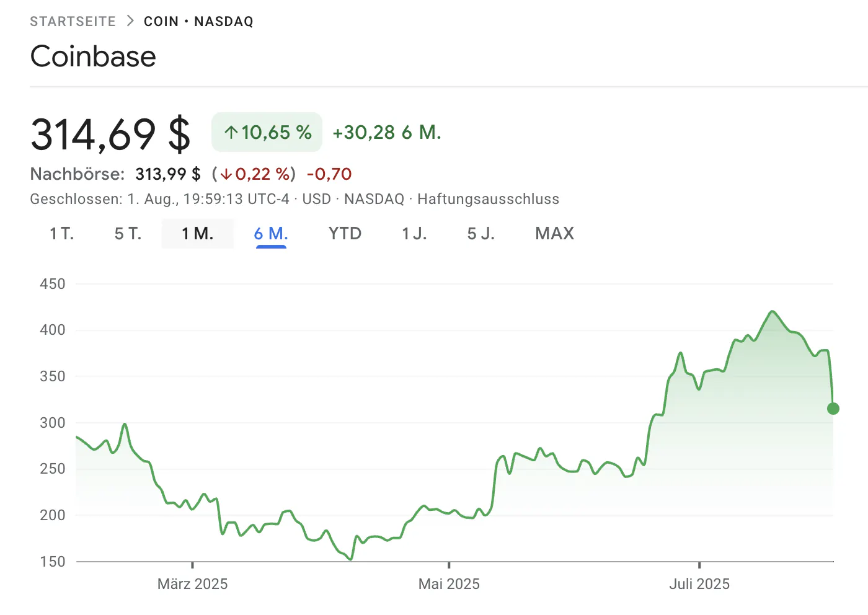This screenshot has width=868, height=615.
Task: Select the 5 T. time range tab
Action: (x=128, y=234)
